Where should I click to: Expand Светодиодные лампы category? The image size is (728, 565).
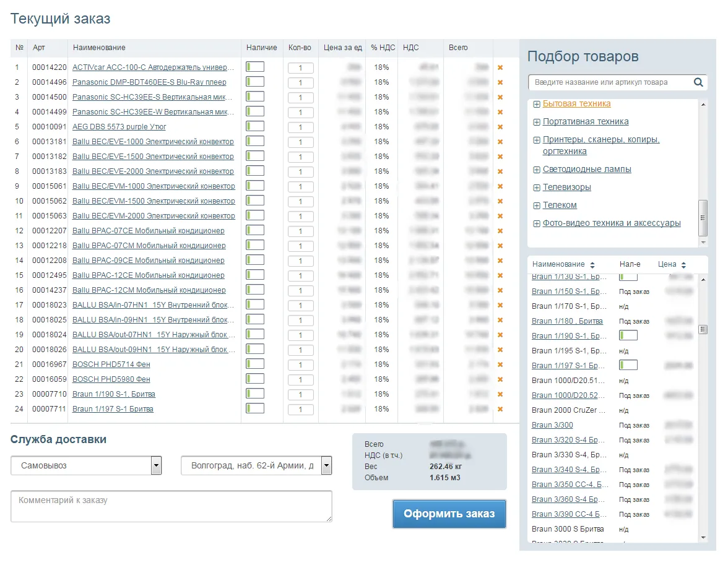[536, 170]
